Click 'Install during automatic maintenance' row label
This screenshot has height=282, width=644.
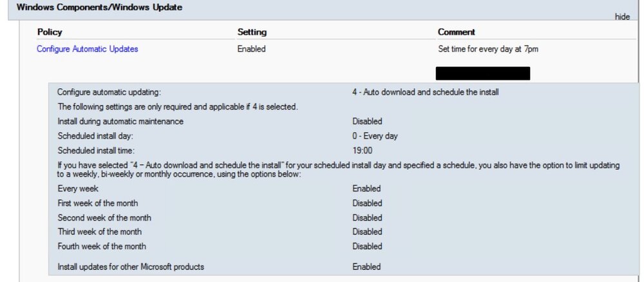click(x=120, y=122)
